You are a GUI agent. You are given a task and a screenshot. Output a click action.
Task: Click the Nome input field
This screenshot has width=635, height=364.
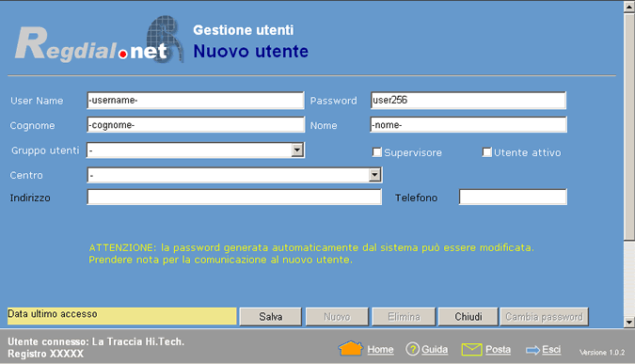click(x=468, y=125)
